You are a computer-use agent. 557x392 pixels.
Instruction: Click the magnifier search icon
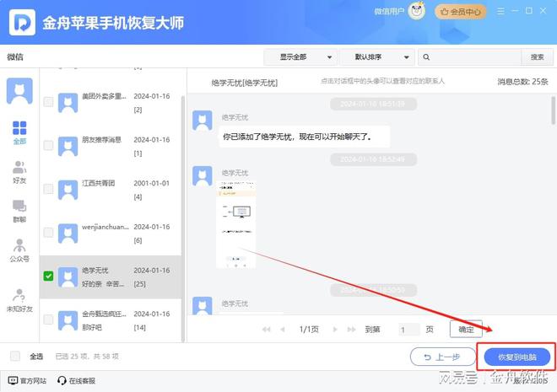pyautogui.click(x=426, y=57)
